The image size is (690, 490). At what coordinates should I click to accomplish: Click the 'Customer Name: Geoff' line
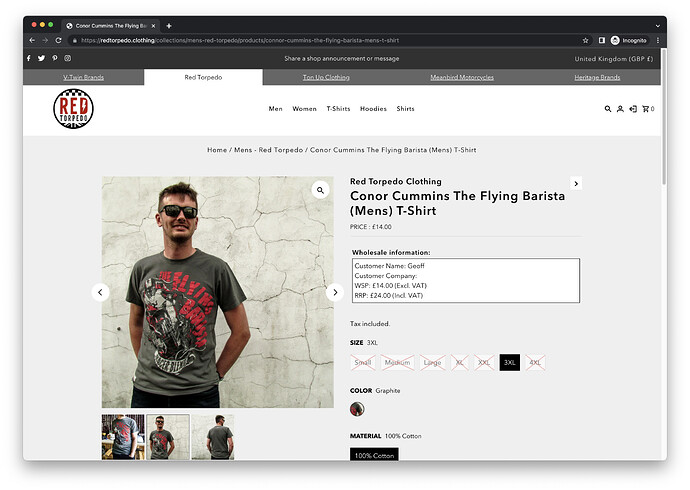pyautogui.click(x=389, y=266)
